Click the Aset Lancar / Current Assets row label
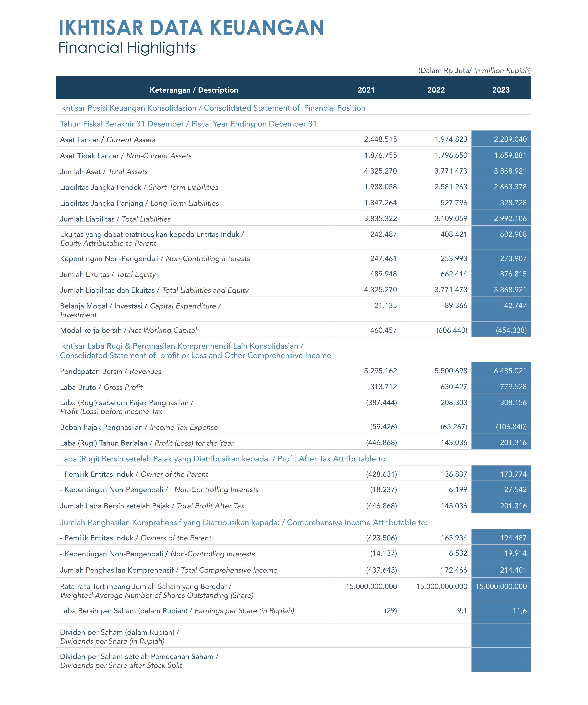Screen dimensions: 588x705 tap(107, 140)
